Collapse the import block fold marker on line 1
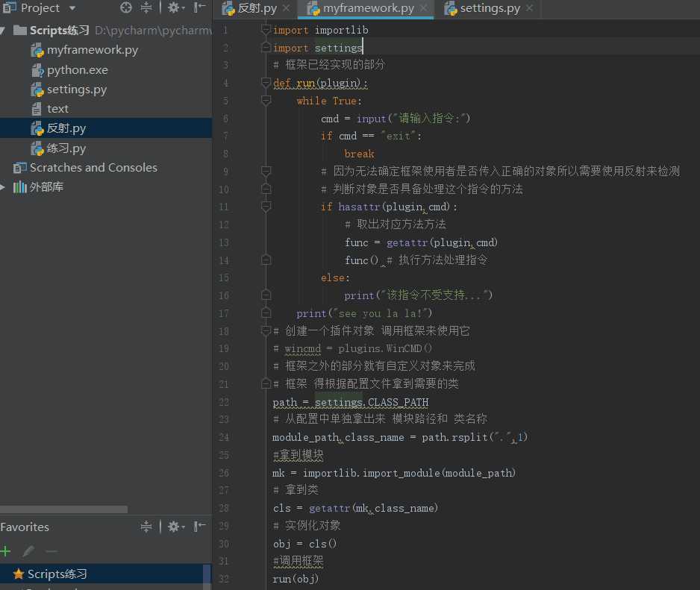The width and height of the screenshot is (700, 590). point(266,30)
